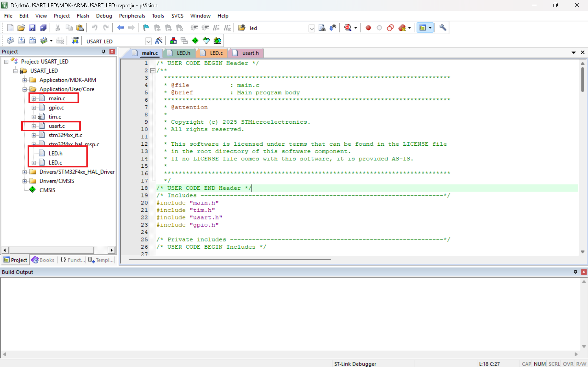This screenshot has height=367, width=588.
Task: Select gpio.c in project tree
Action: tap(56, 107)
